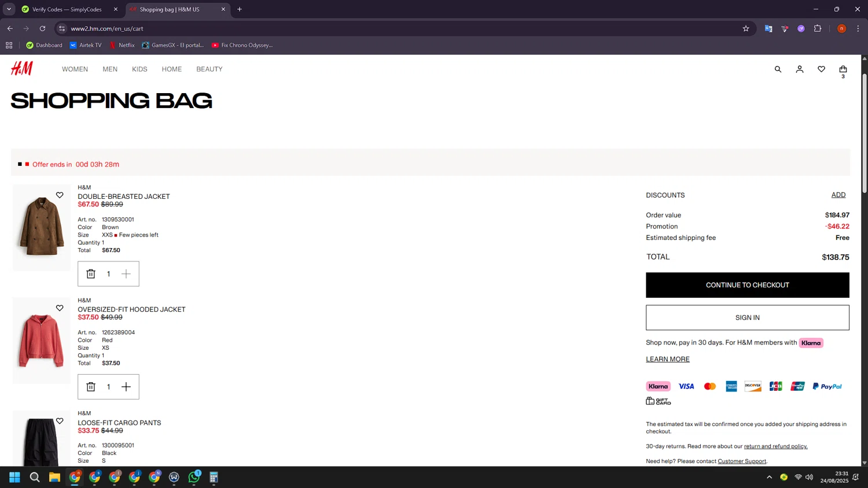Click the PayPal payment logo
Image resolution: width=868 pixels, height=488 pixels.
click(x=827, y=386)
